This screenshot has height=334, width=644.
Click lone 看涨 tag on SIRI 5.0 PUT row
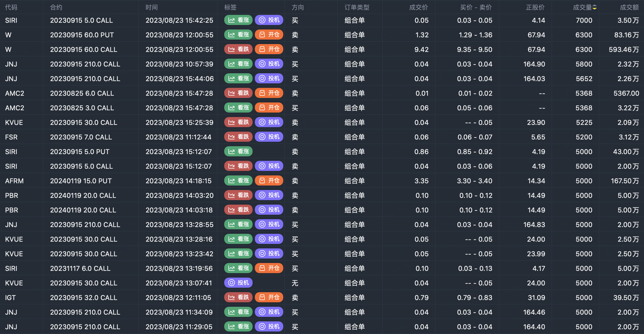pyautogui.click(x=238, y=152)
